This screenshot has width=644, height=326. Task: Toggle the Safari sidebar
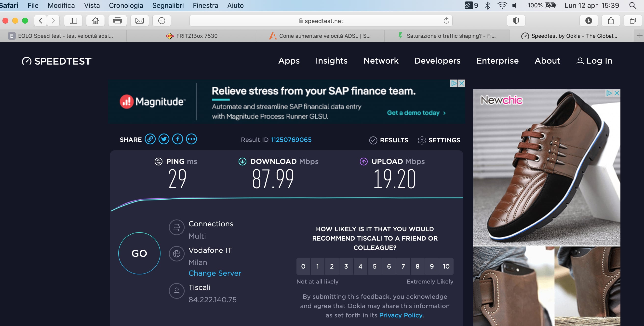(73, 21)
